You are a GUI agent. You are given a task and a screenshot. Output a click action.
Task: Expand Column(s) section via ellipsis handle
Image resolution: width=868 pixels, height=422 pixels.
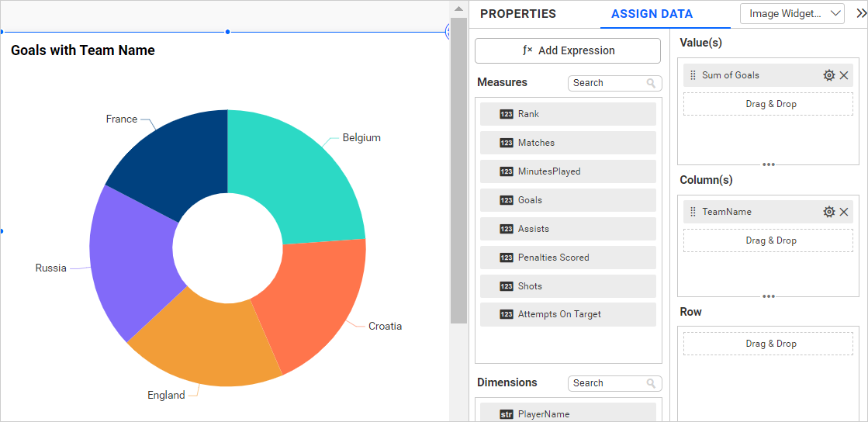point(769,296)
